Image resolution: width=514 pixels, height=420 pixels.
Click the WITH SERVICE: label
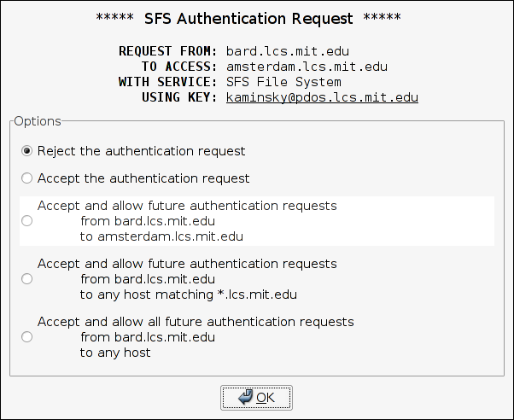coord(168,82)
